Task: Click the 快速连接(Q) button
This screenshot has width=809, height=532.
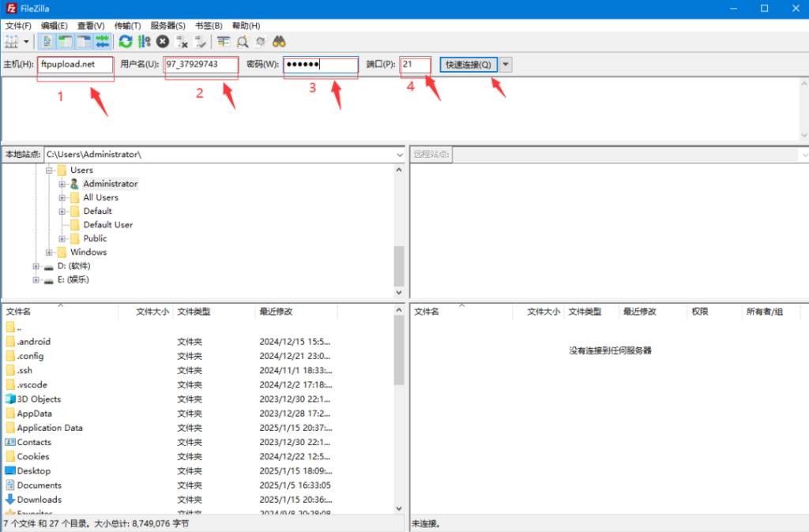Action: point(468,65)
